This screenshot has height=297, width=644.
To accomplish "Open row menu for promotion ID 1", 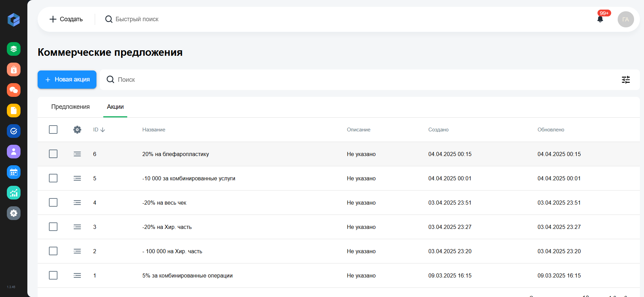I will 77,275.
